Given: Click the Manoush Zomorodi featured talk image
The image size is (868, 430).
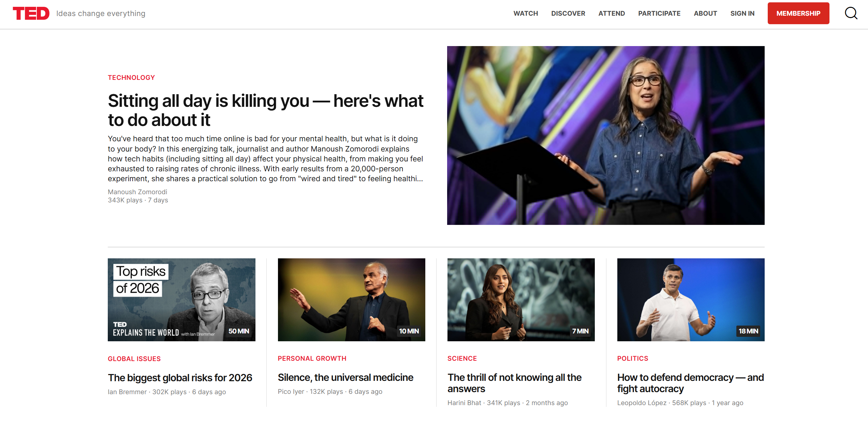Looking at the screenshot, I should tap(605, 135).
